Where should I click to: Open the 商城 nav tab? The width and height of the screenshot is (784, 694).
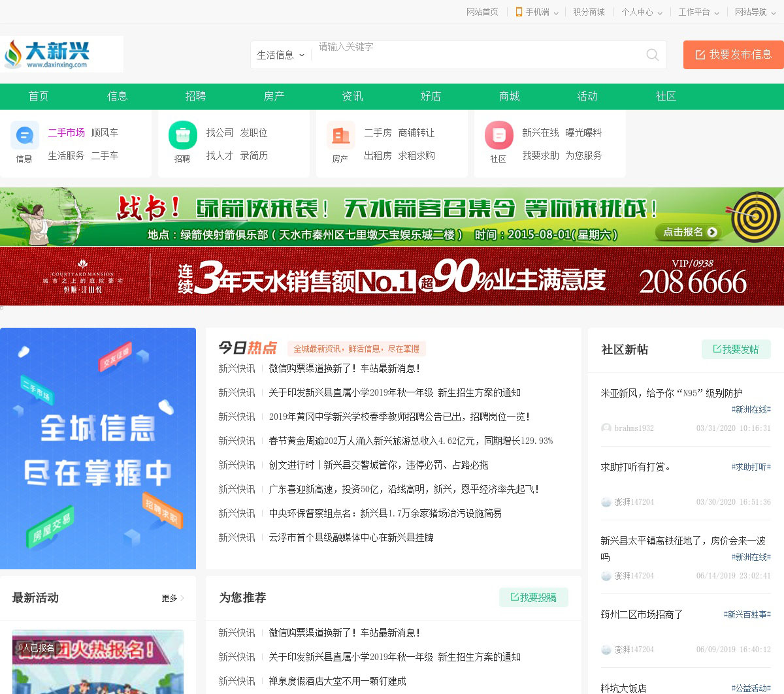509,96
